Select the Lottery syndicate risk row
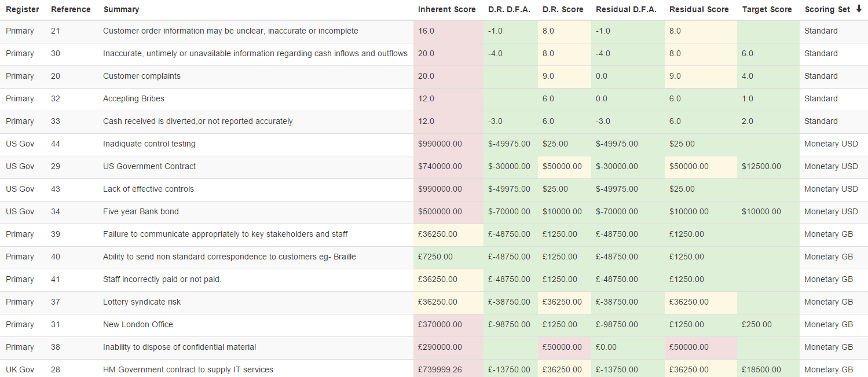This screenshot has height=377, width=868. click(142, 302)
